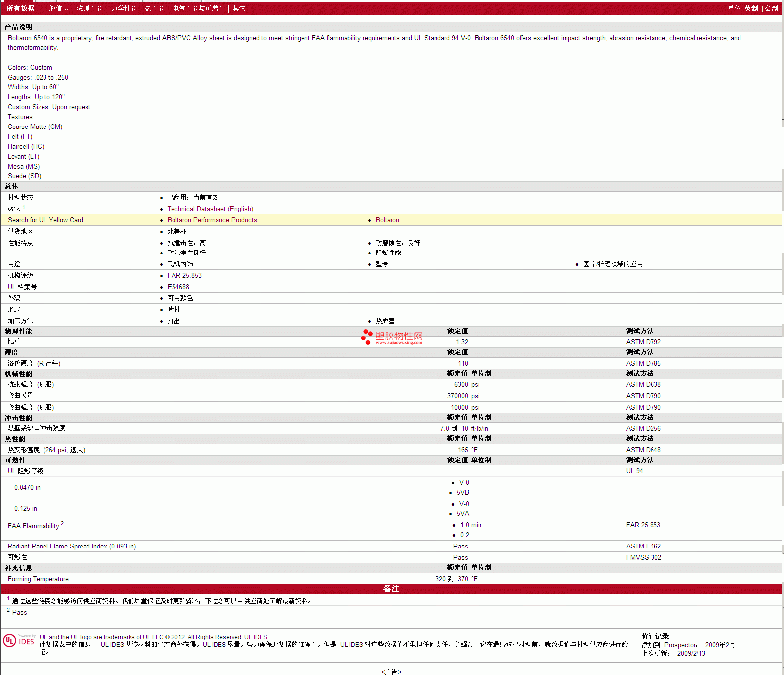Click the ASTM D785 test method
This screenshot has width=784, height=675.
tap(644, 364)
